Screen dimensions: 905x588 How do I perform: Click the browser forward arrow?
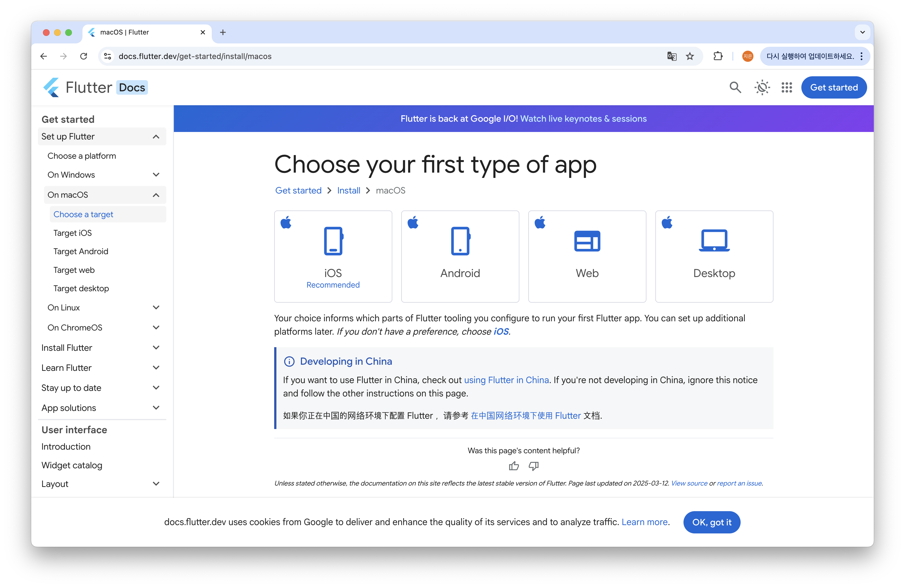pos(64,56)
